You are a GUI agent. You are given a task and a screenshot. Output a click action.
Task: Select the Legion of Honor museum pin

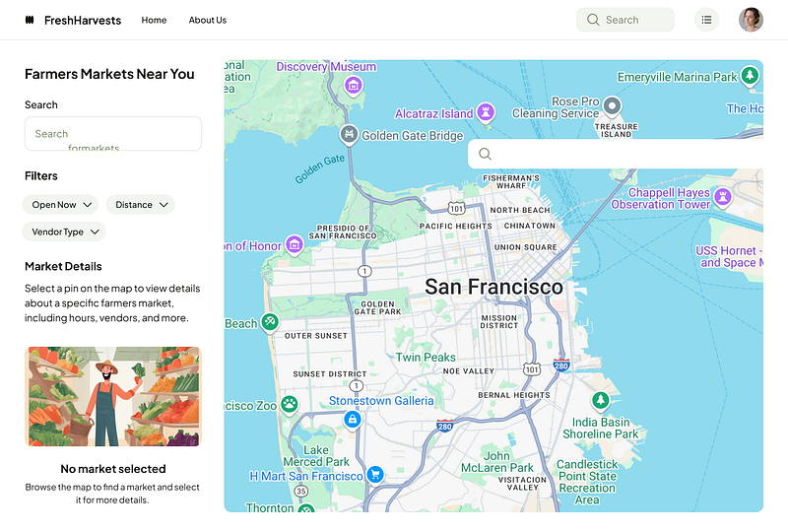(x=295, y=244)
